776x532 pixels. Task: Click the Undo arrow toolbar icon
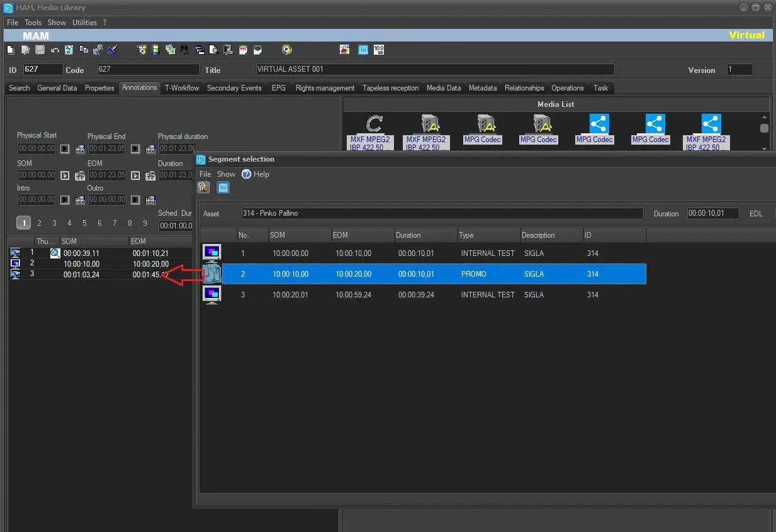point(55,50)
